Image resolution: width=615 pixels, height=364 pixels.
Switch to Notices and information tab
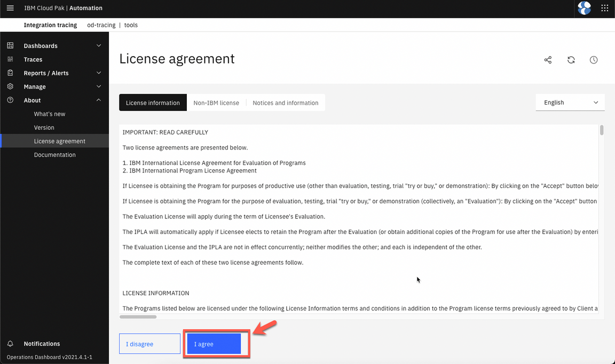[x=285, y=103]
